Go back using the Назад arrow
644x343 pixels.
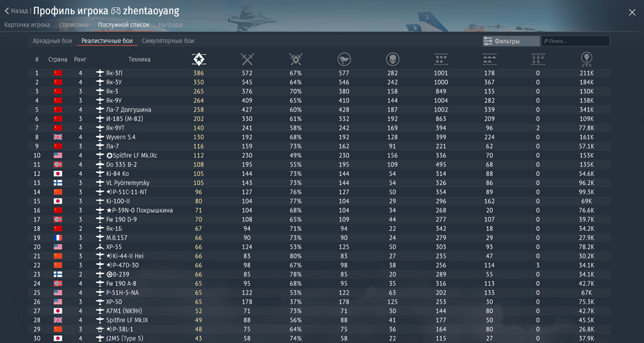click(x=16, y=11)
